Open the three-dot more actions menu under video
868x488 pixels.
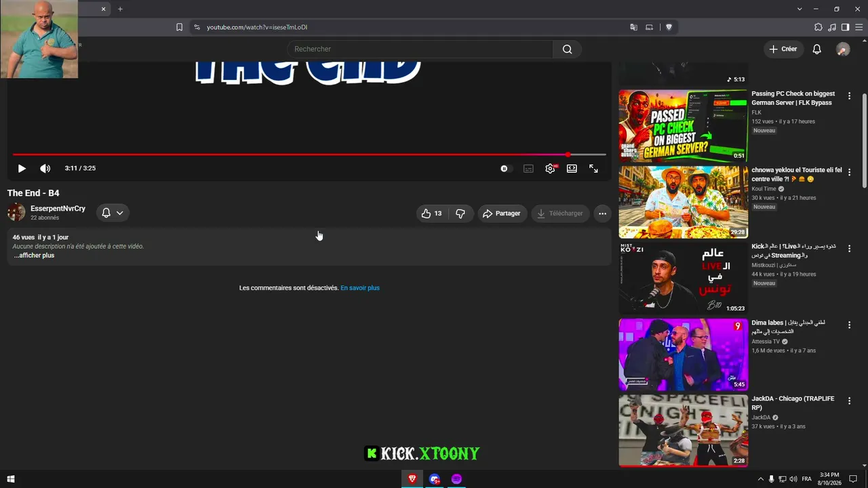(x=602, y=213)
